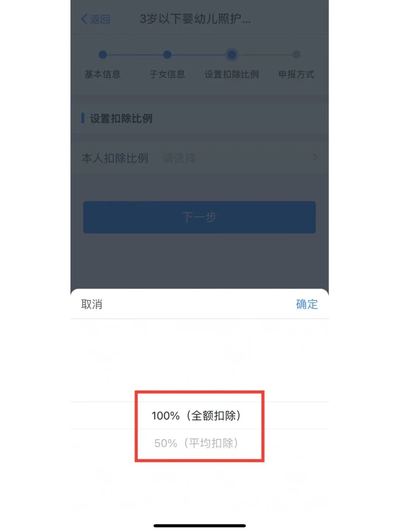Open the 基本信息 step label
Screen dimensions: 399x532
pos(103,74)
